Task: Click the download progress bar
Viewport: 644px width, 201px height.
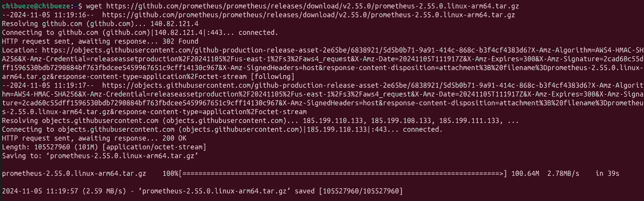Action: (x=342, y=174)
